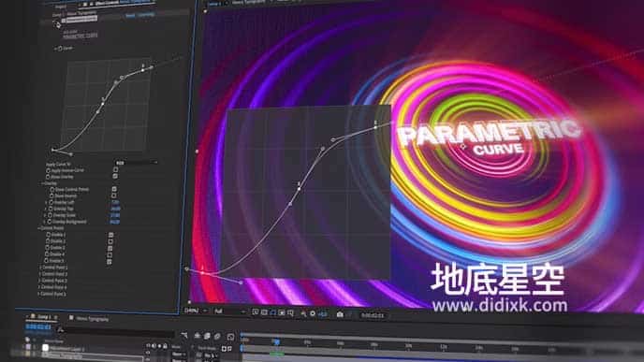Click the Overlay Scale blue value

click(x=115, y=215)
